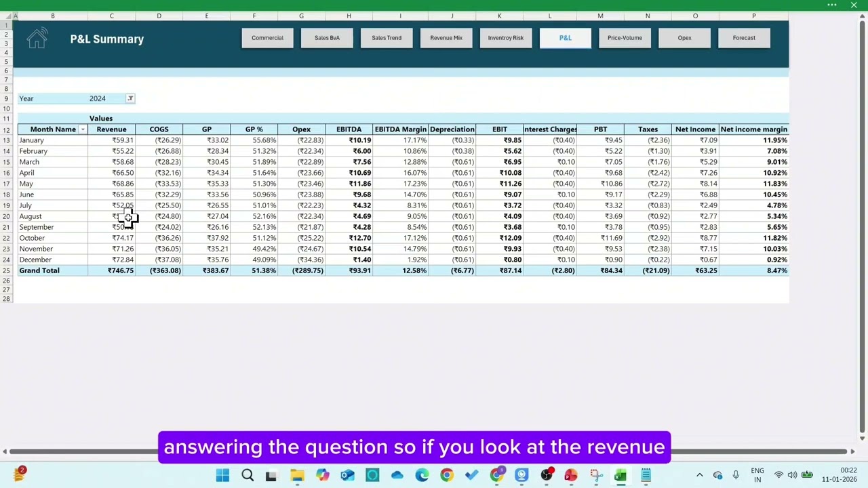
Task: Expand the Month Name filter arrow
Action: [83, 129]
